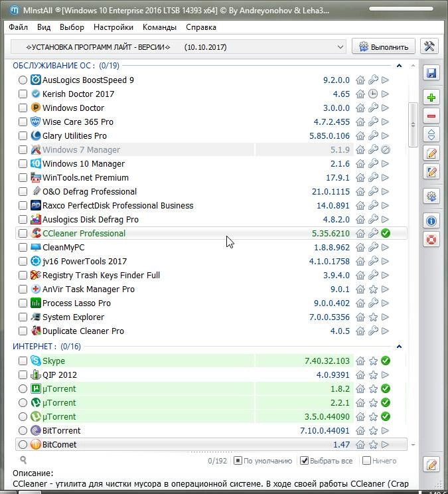Screen dimensions: 448x494
Task: Open the 'Настройки' menu
Action: (x=113, y=27)
